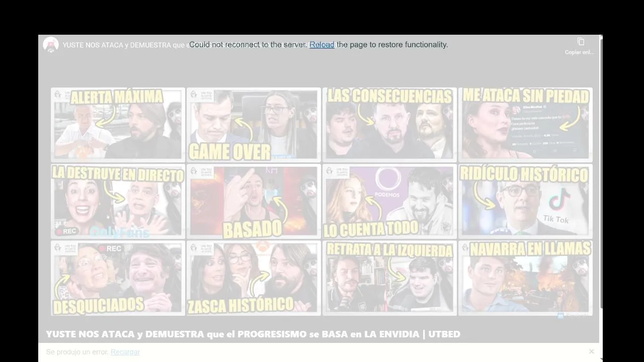Open the channel avatar icon beside the video title
644x362 pixels.
[x=51, y=45]
